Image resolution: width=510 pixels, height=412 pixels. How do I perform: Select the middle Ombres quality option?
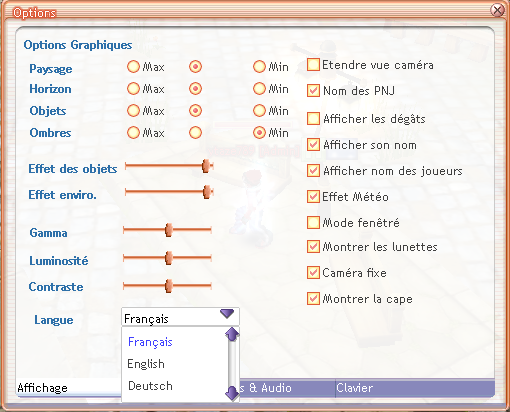(x=195, y=133)
